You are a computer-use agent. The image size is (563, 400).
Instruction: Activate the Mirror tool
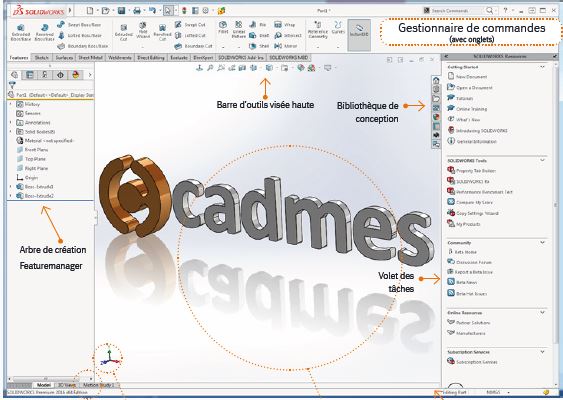[x=286, y=46]
